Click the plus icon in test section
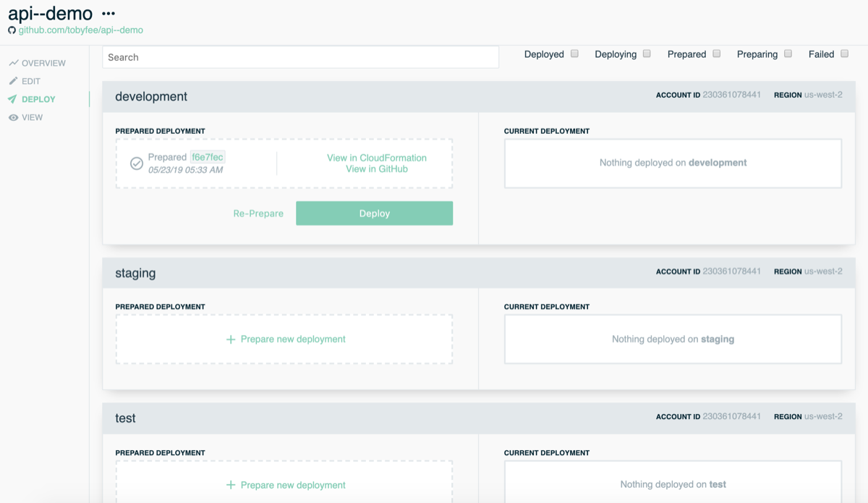This screenshot has height=503, width=868. 231,486
